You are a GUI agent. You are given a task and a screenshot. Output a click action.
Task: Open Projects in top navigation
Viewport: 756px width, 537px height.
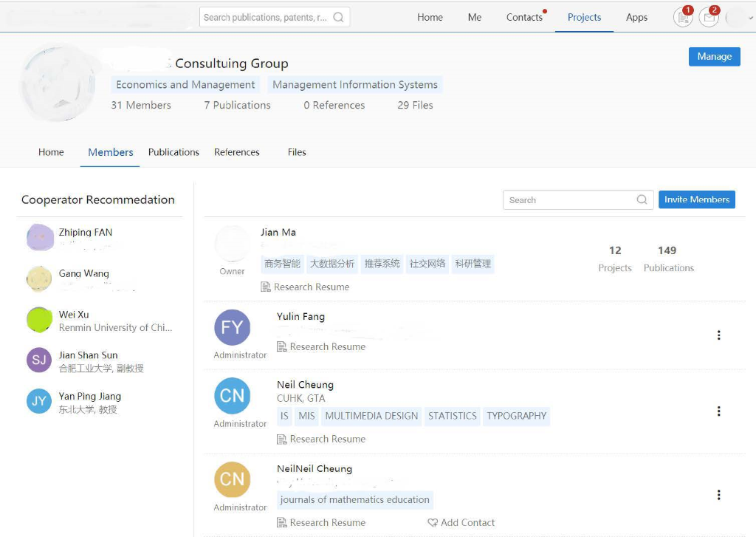584,18
